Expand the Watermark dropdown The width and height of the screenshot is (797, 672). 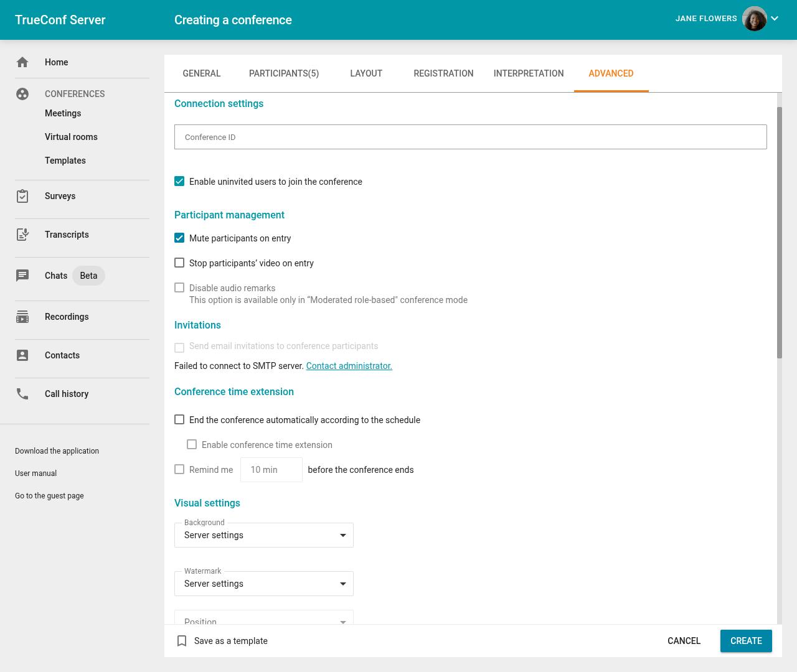click(x=264, y=584)
